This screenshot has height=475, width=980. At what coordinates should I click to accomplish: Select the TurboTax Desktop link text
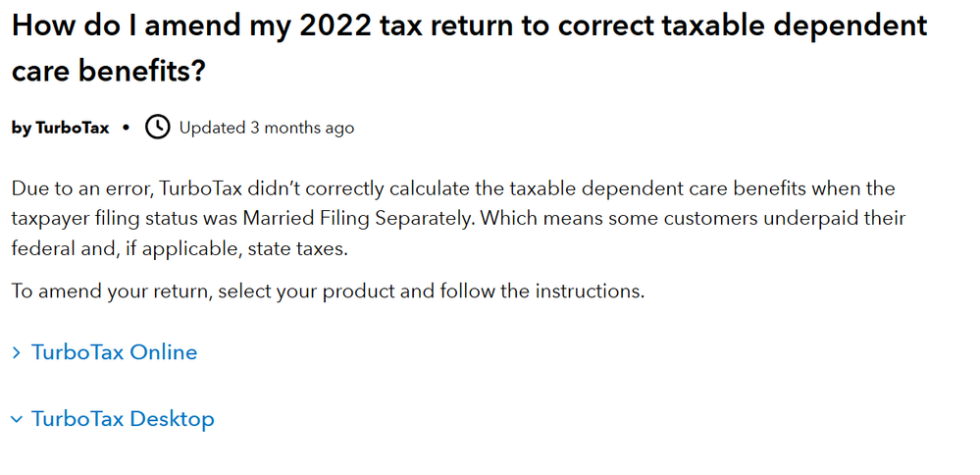coord(123,418)
